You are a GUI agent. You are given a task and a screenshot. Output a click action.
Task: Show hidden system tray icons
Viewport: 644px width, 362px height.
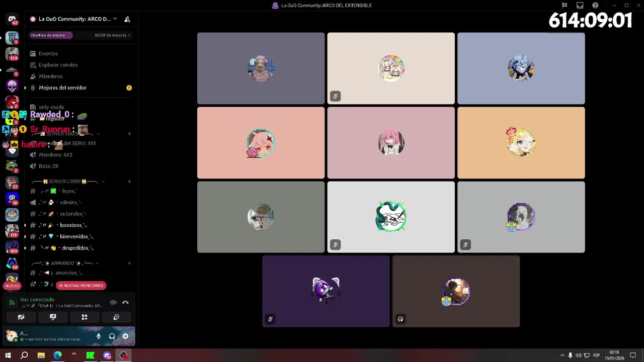[x=562, y=355]
